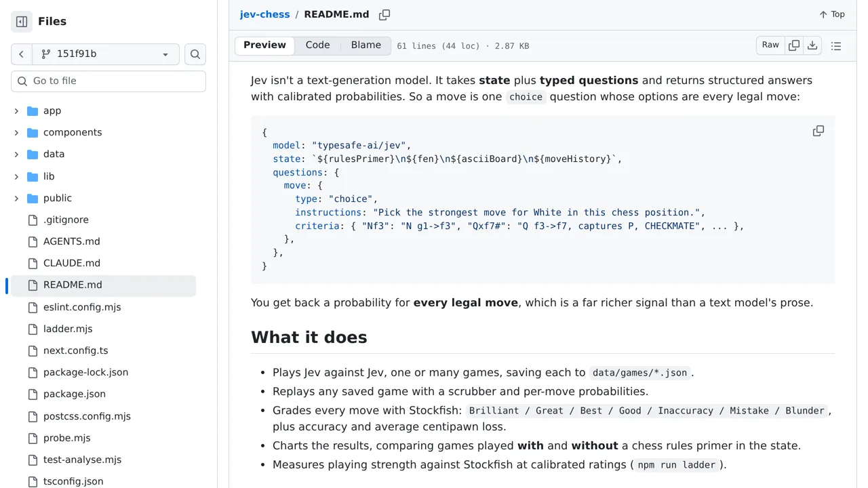868x488 pixels.
Task: Click the ladder.mjs file icon
Action: point(33,329)
